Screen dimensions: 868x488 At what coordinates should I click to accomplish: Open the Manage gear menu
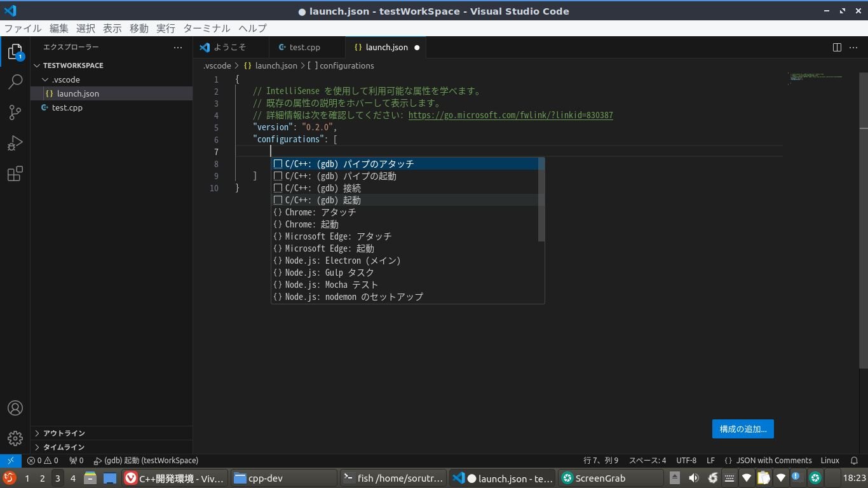click(15, 438)
